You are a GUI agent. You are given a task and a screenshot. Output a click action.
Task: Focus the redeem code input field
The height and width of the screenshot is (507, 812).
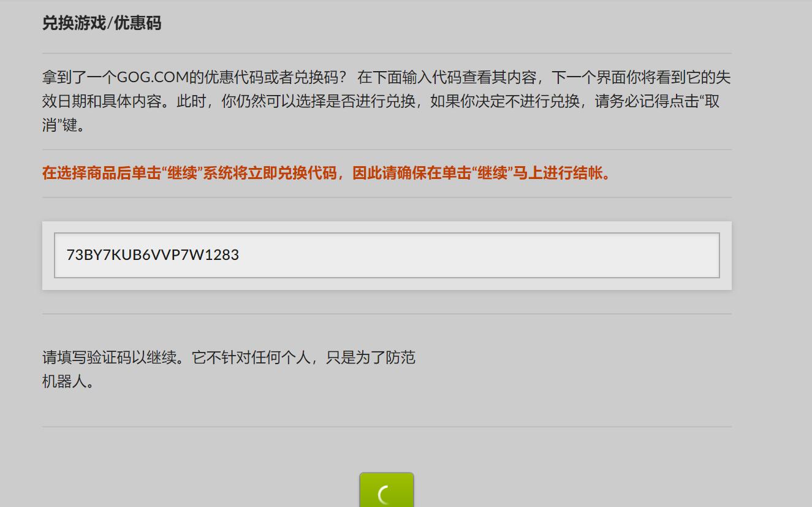tap(387, 255)
